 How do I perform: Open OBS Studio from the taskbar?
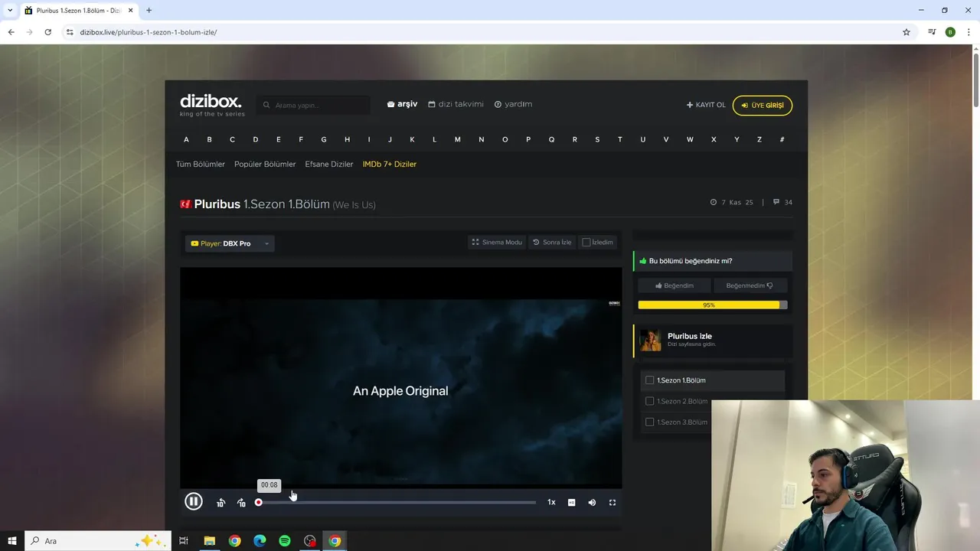point(309,541)
